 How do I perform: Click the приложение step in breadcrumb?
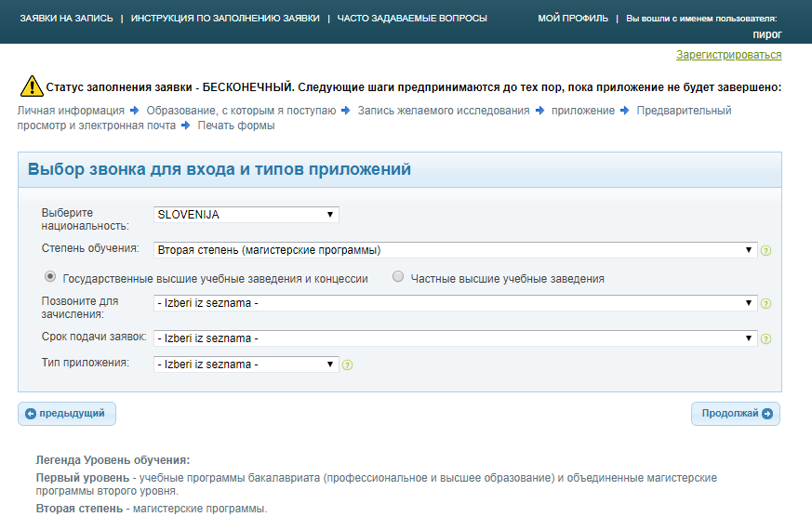click(x=582, y=111)
